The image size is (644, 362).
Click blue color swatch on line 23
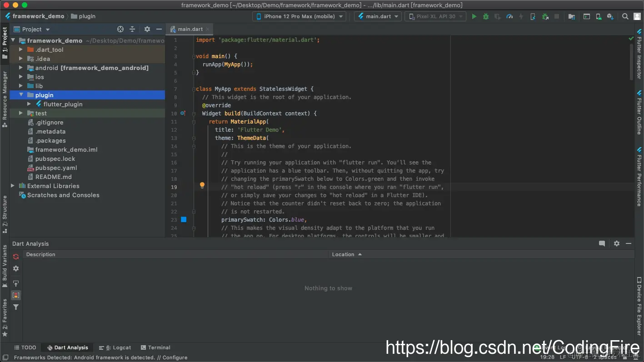coord(184,219)
